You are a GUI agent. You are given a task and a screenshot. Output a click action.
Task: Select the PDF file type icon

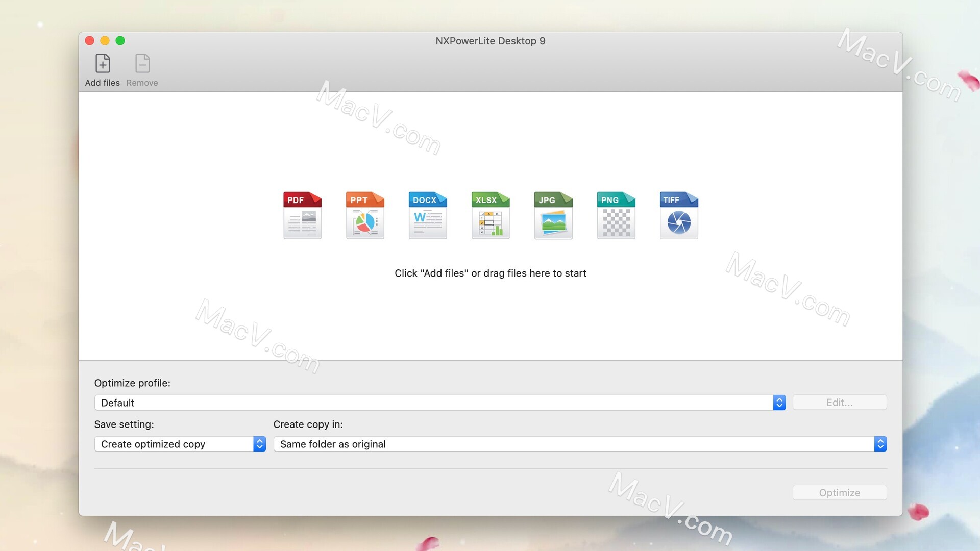tap(302, 215)
